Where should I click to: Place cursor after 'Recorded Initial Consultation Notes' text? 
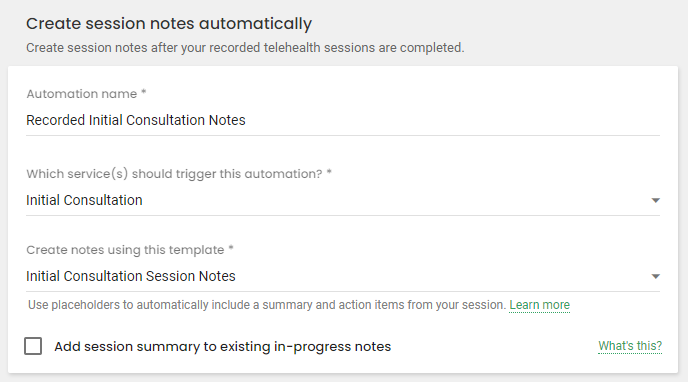coord(247,120)
